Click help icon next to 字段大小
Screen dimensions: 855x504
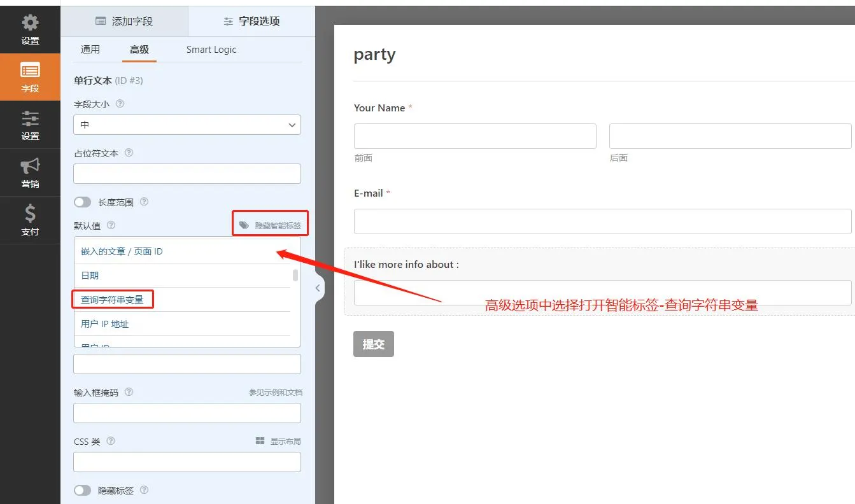click(x=120, y=104)
